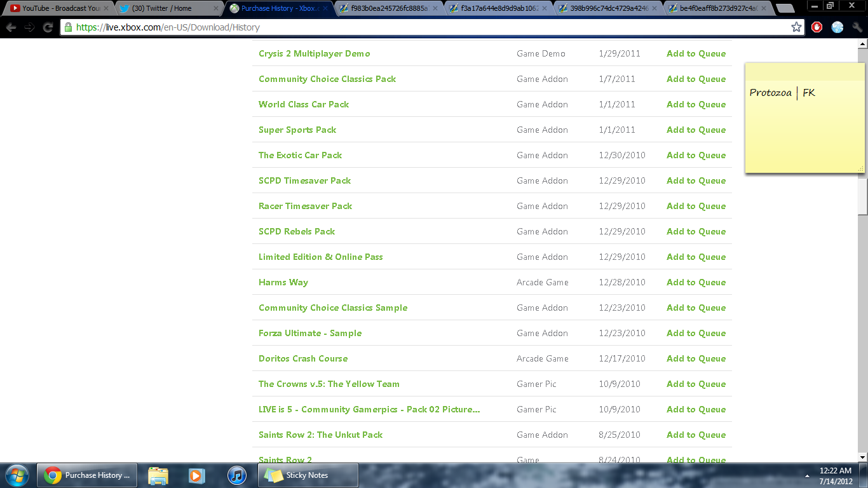
Task: Launch Windows Media Player from taskbar
Action: point(197,475)
